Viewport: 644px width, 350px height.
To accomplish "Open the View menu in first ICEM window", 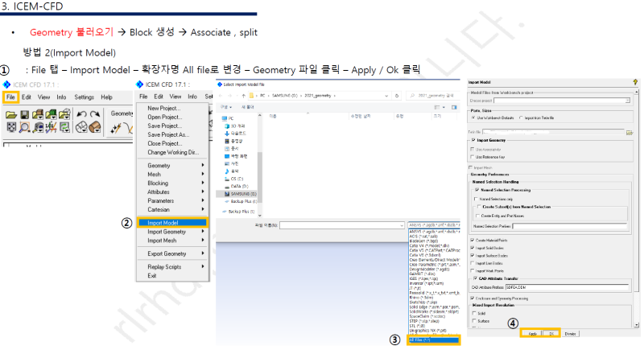I will click(x=44, y=97).
